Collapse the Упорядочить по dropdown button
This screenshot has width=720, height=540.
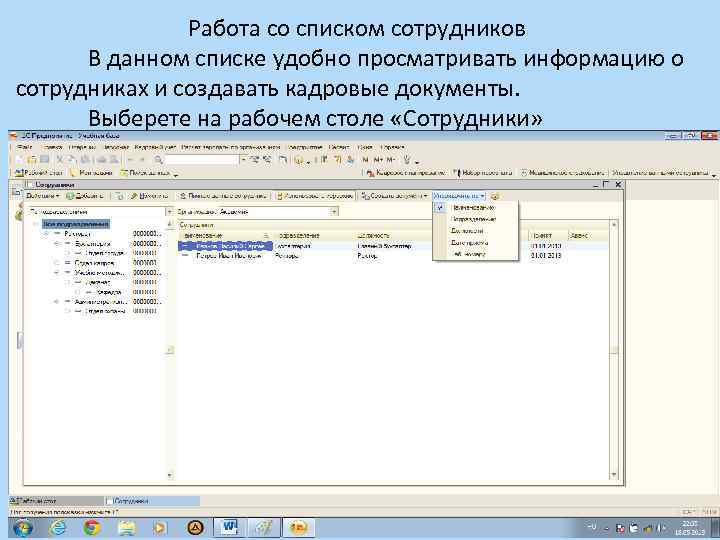tap(459, 196)
